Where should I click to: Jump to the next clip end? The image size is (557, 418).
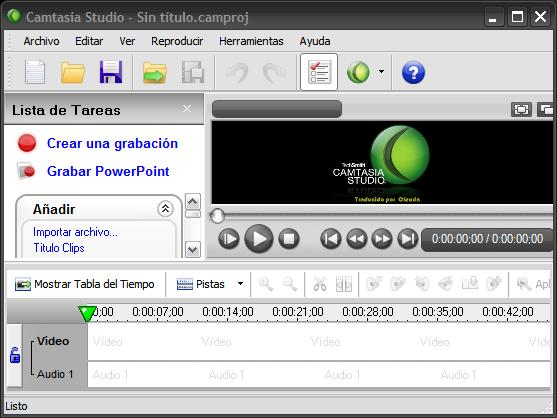pos(407,239)
